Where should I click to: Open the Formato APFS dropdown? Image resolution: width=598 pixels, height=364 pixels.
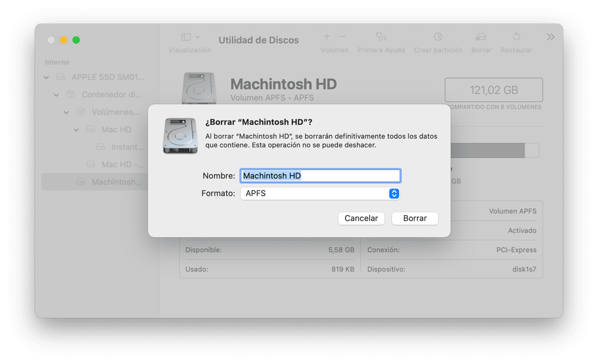(x=320, y=194)
